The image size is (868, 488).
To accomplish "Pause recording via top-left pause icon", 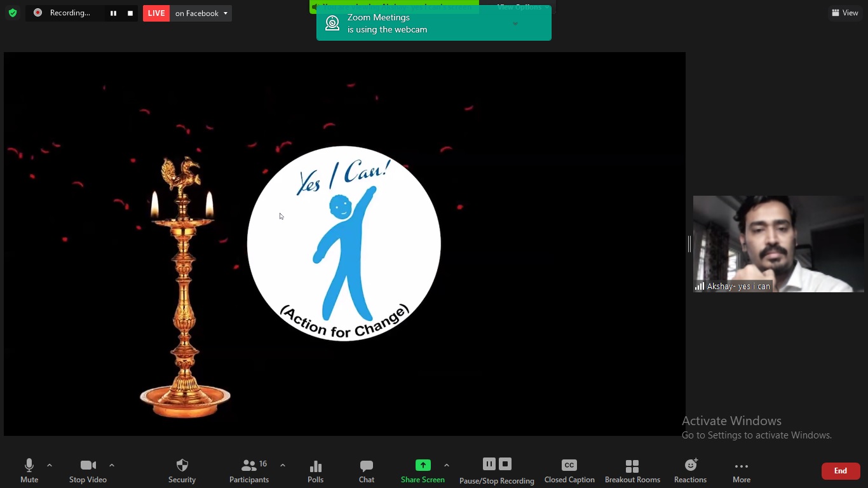I will click(x=113, y=13).
